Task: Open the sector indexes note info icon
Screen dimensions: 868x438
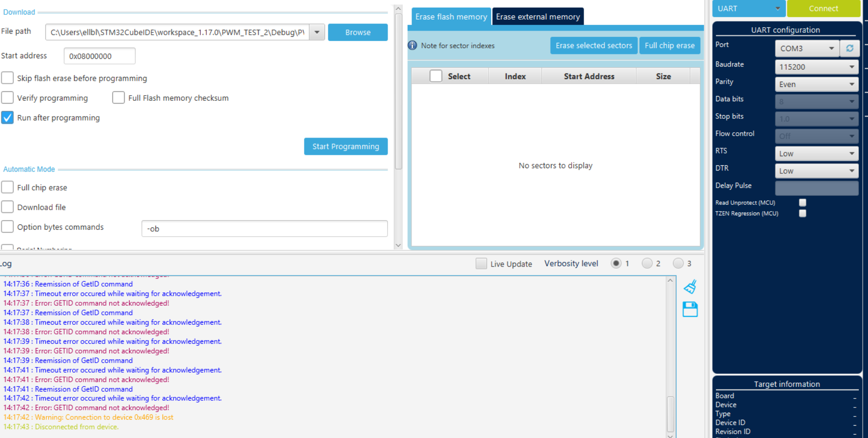Action: coord(412,45)
